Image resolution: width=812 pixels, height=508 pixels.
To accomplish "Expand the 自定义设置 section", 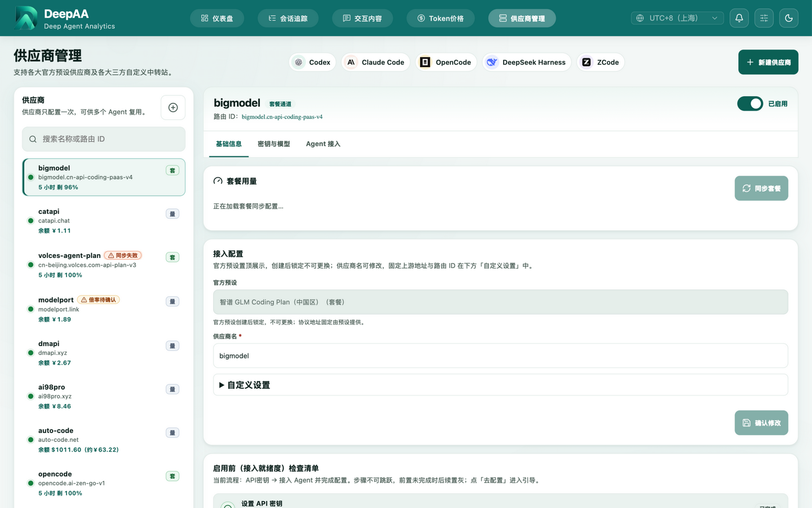I will (x=500, y=385).
